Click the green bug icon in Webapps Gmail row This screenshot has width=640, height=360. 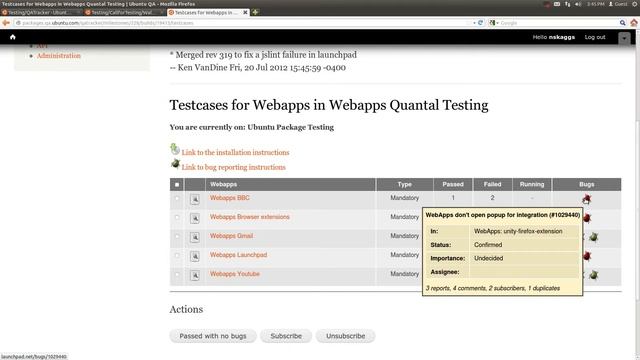pyautogui.click(x=594, y=237)
